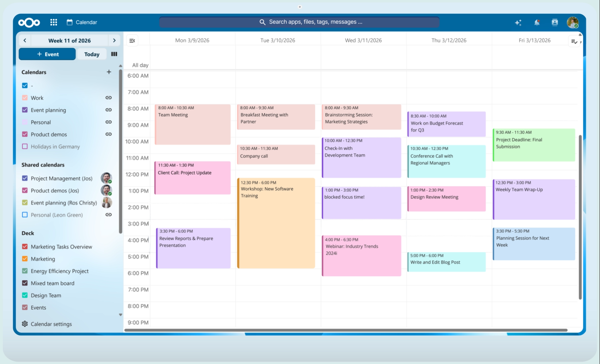Click share link icon for Work
Image resolution: width=600 pixels, height=364 pixels.
108,98
